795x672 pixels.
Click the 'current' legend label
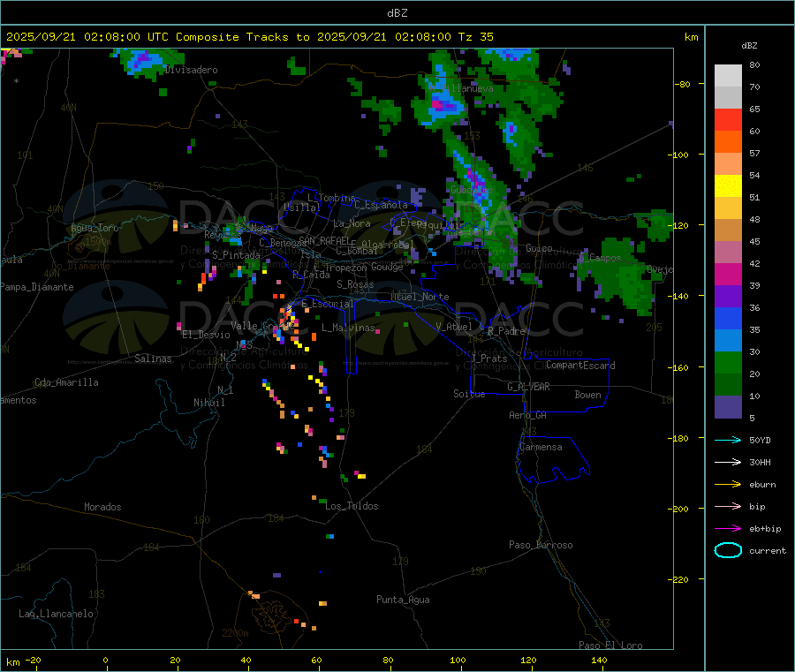coord(768,550)
